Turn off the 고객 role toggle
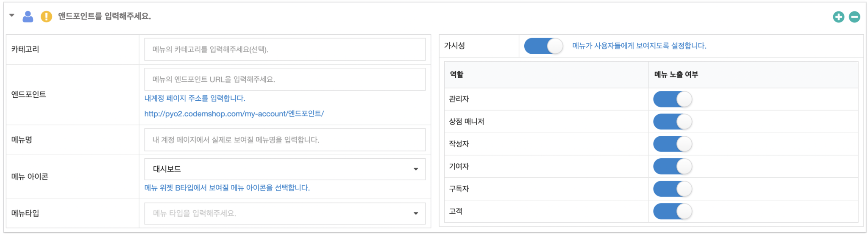This screenshot has height=234, width=868. tap(672, 212)
